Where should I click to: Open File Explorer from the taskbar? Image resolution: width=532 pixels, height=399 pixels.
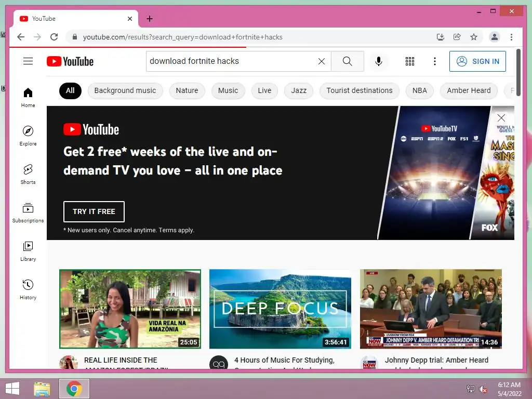click(x=42, y=389)
